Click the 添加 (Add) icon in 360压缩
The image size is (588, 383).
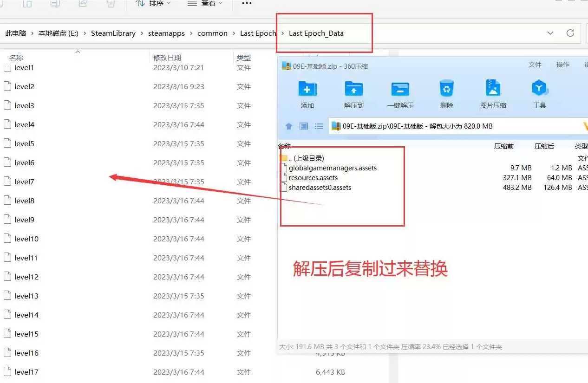307,89
